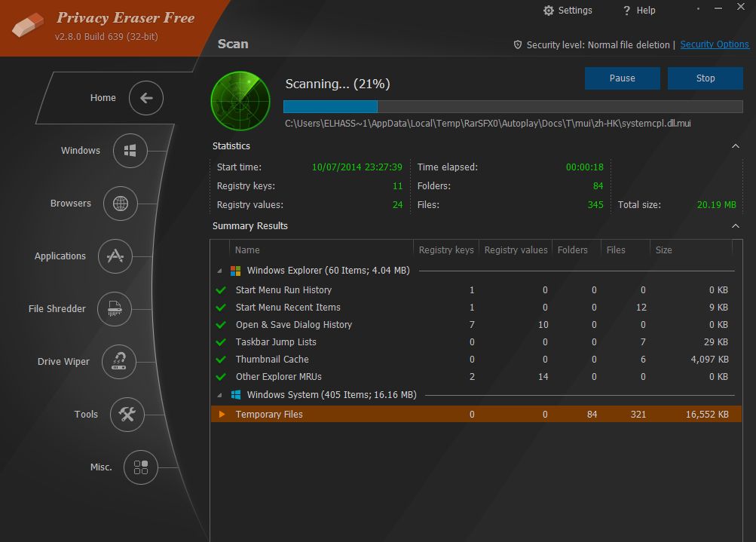This screenshot has height=542, width=756.
Task: Click the green radar scan icon
Action: [x=240, y=101]
